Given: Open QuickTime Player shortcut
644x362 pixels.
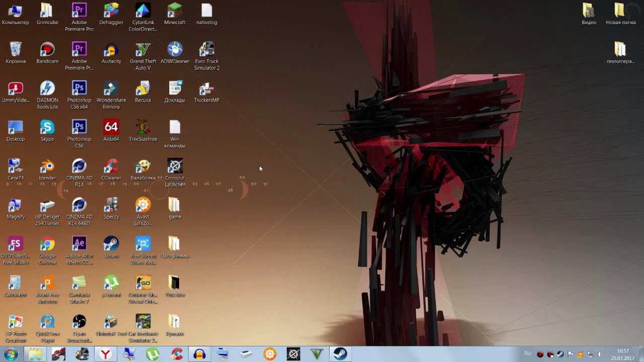Looking at the screenshot, I should 47,329.
